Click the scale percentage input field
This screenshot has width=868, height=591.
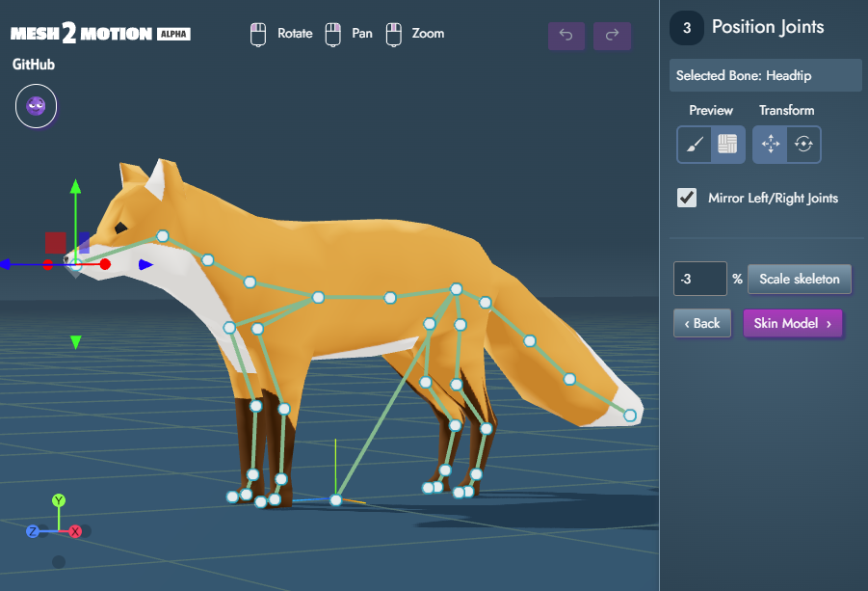pyautogui.click(x=699, y=279)
